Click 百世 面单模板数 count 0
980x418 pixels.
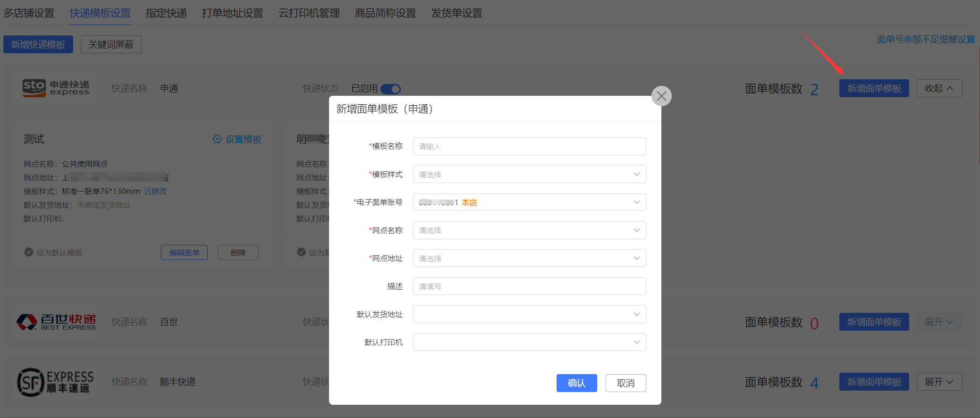pos(814,323)
